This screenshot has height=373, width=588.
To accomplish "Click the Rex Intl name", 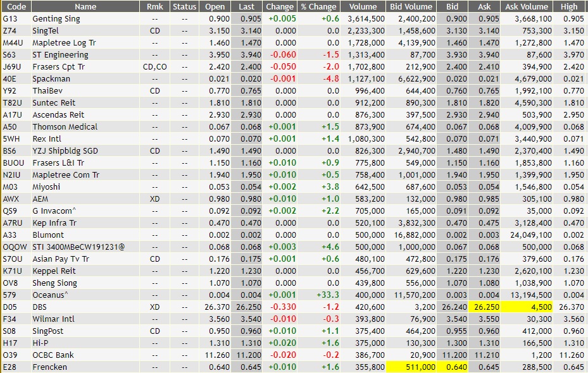I will (47, 138).
